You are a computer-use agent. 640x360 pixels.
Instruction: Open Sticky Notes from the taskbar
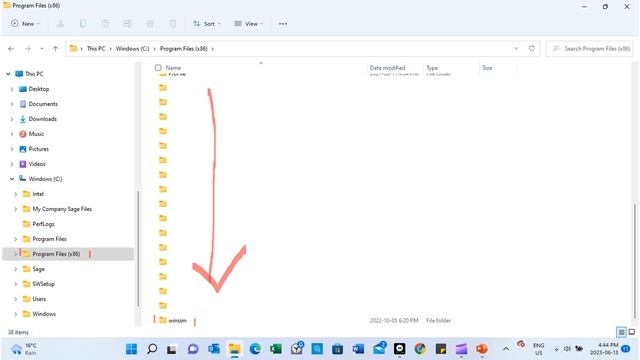coord(441,349)
